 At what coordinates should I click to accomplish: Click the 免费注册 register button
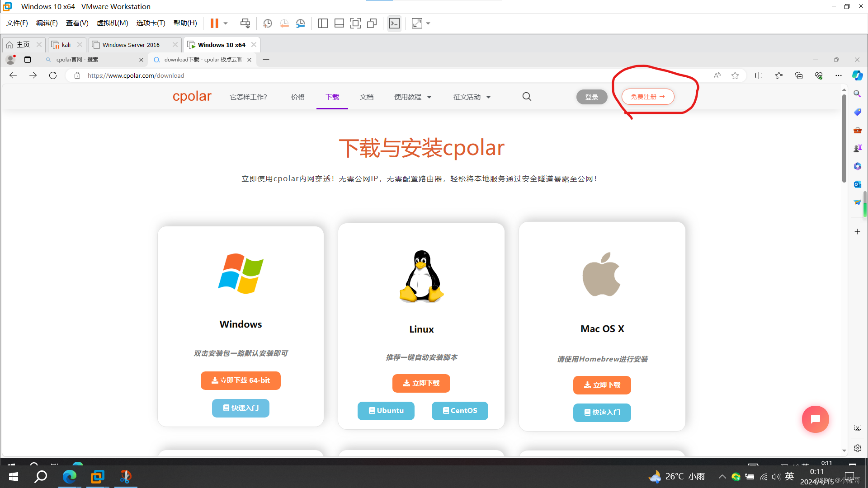647,97
